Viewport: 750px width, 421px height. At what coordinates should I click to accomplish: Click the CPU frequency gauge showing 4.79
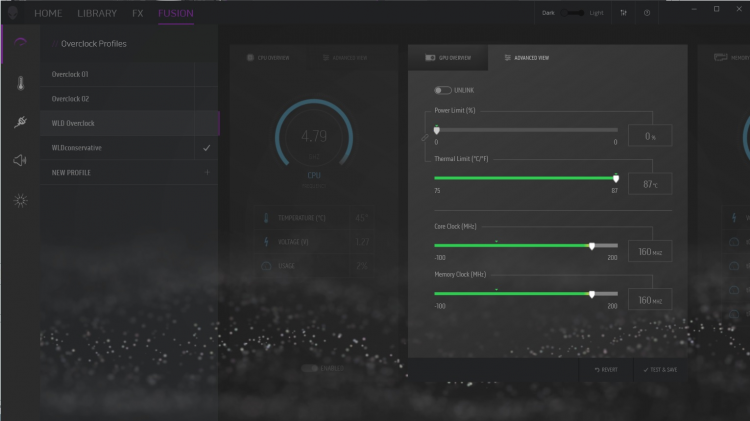(314, 138)
